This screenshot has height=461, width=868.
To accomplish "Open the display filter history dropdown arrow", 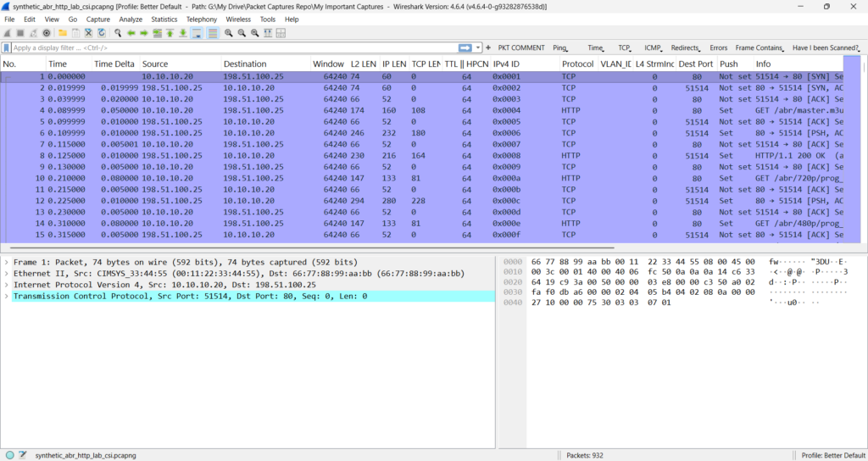I will 478,48.
